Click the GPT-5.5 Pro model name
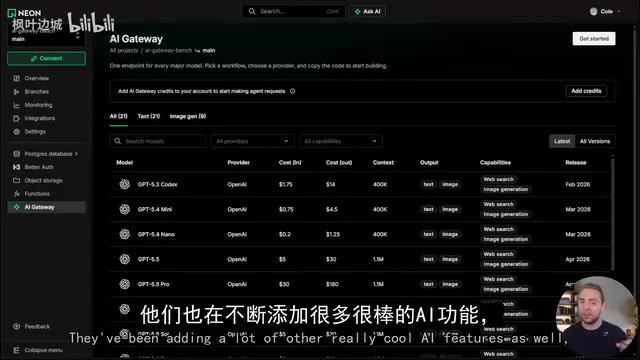The height and width of the screenshot is (360, 640). 153,284
